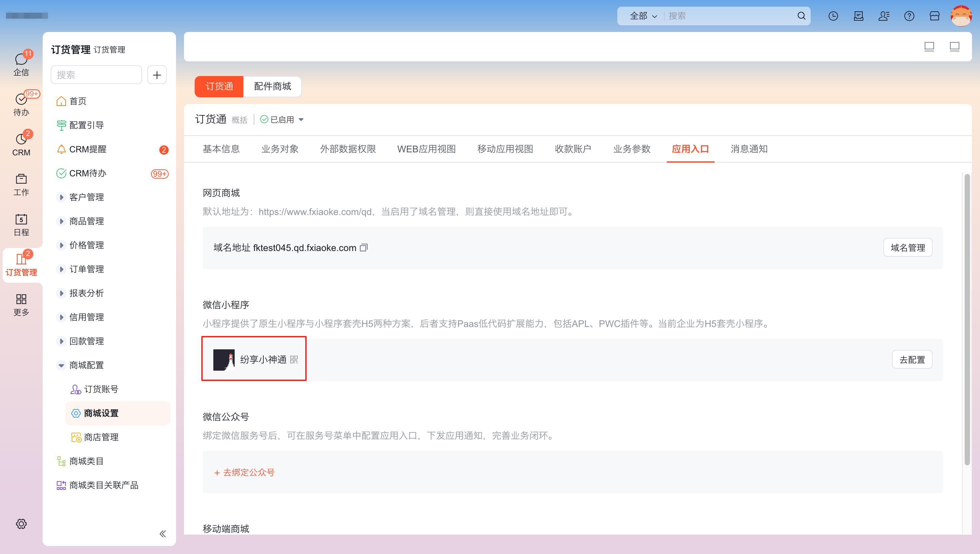This screenshot has height=554, width=980.
Task: Click the sidebar 搜索 input field
Action: (x=96, y=75)
